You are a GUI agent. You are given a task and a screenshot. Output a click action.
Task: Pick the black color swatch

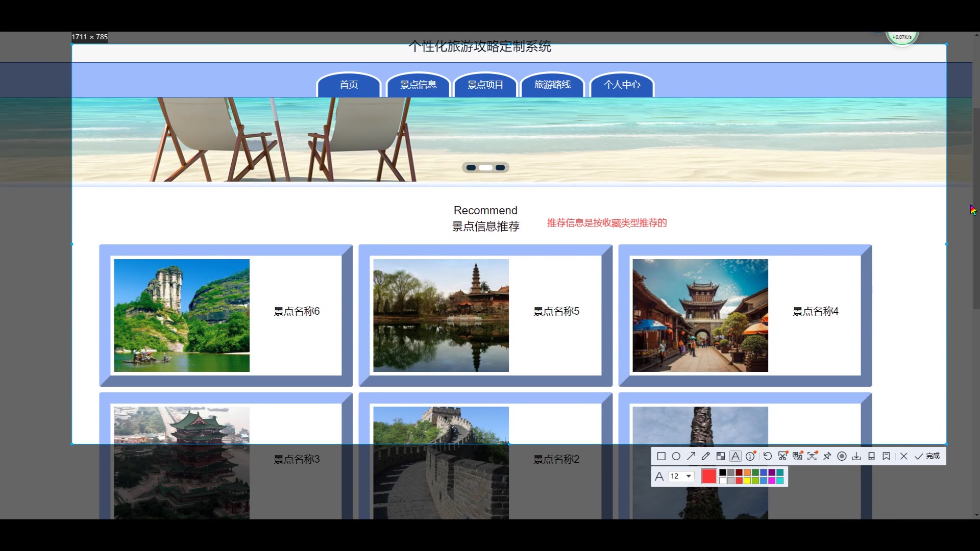click(723, 472)
